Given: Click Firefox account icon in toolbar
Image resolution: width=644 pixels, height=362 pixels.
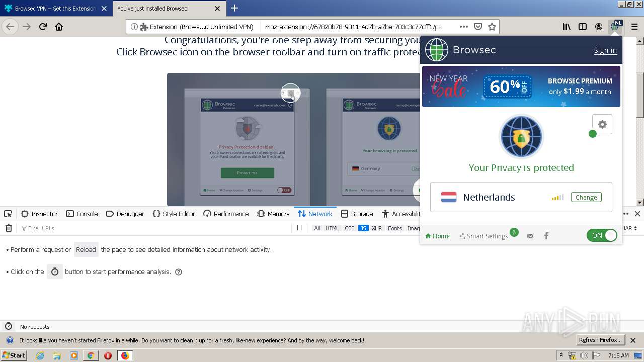Looking at the screenshot, I should [x=599, y=27].
